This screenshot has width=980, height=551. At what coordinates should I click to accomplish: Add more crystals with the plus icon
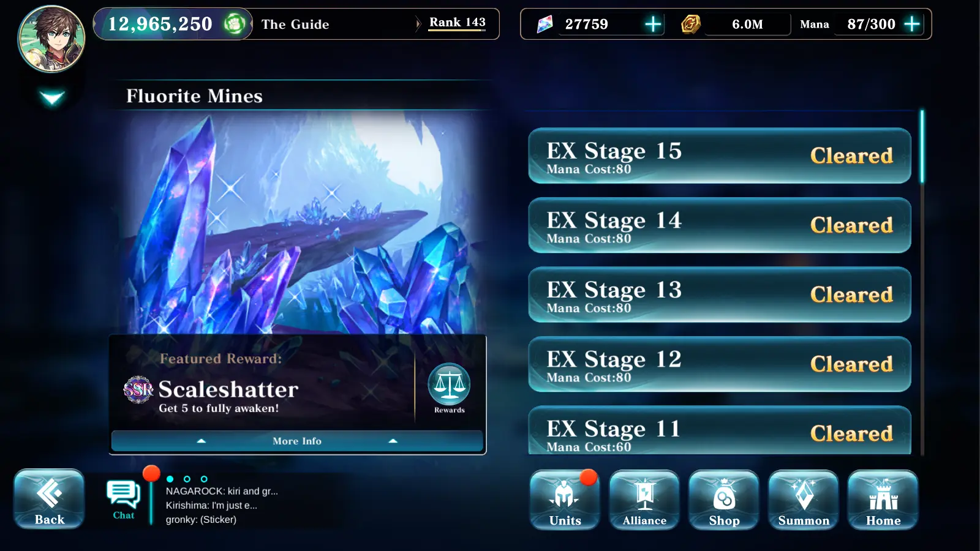pyautogui.click(x=653, y=24)
